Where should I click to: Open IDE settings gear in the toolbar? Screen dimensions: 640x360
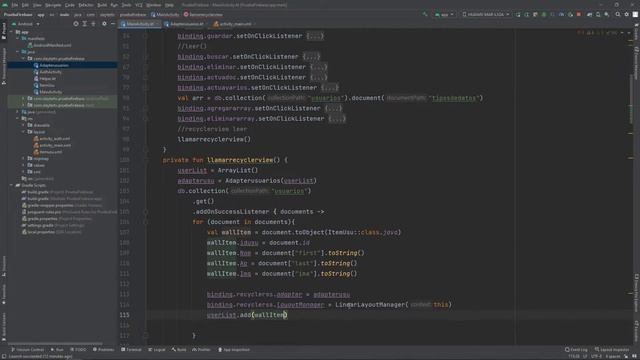point(627,14)
